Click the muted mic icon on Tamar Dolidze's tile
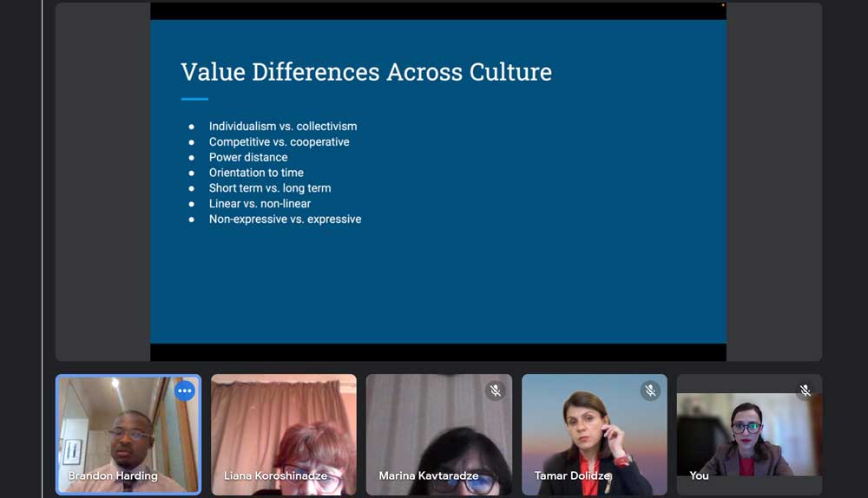 click(650, 390)
